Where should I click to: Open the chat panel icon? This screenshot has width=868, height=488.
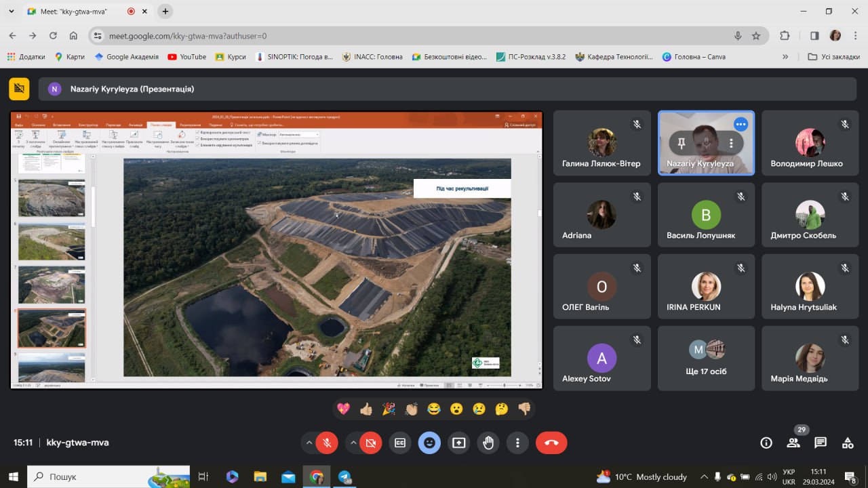[x=821, y=443]
